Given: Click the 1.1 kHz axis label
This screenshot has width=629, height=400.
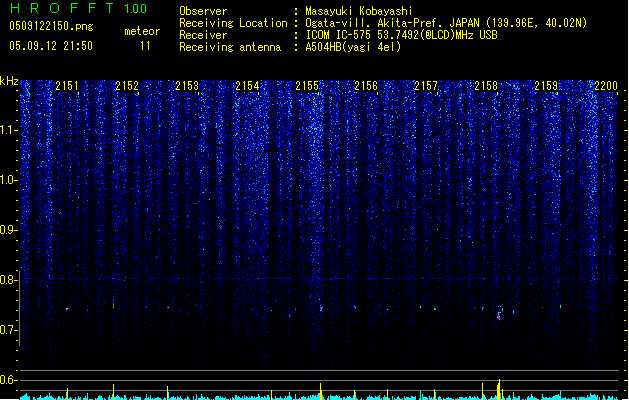Looking at the screenshot, I should (9, 130).
